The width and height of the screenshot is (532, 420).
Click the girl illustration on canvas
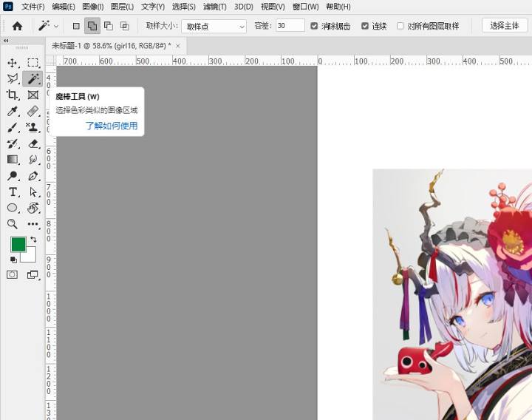coord(452,294)
